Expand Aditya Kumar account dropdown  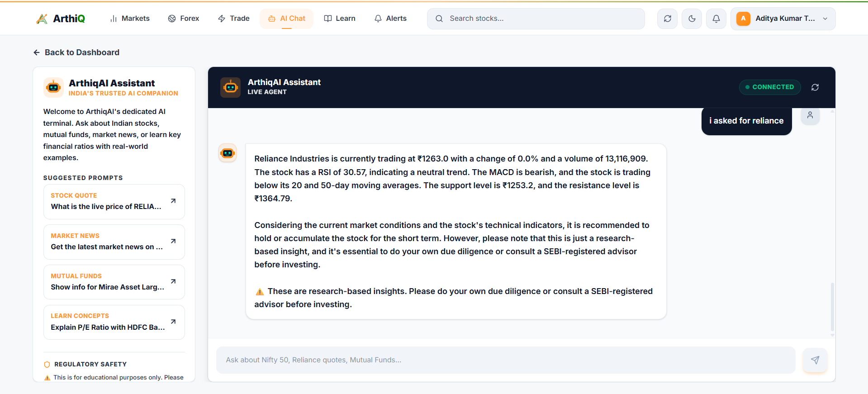point(783,19)
